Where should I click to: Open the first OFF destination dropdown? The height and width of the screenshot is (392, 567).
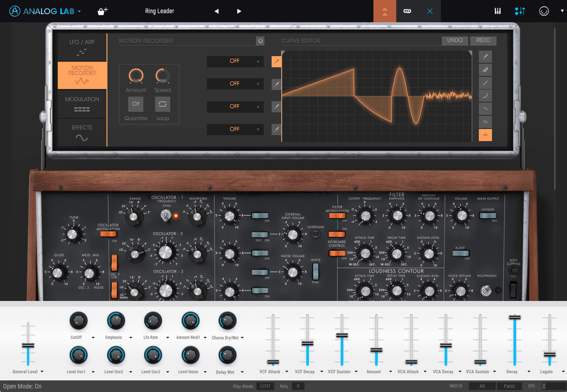(235, 61)
